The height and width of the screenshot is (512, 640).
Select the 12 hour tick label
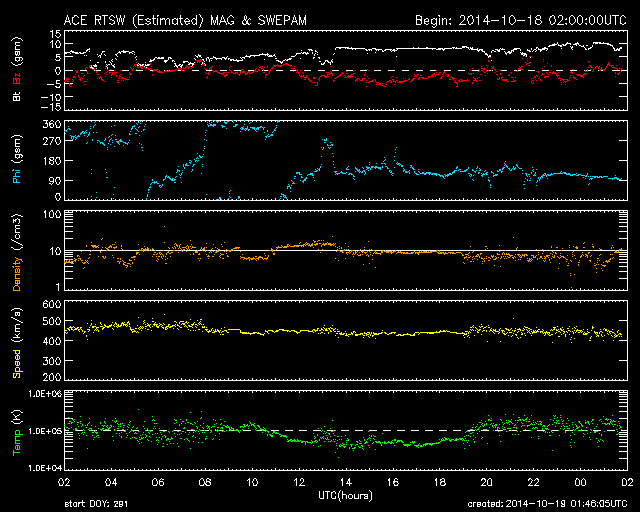tap(299, 483)
